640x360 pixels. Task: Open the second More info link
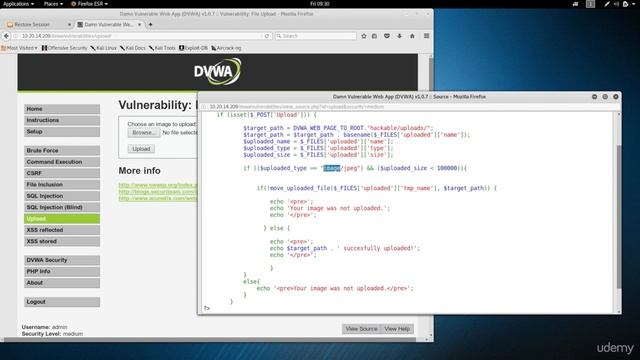(x=158, y=191)
